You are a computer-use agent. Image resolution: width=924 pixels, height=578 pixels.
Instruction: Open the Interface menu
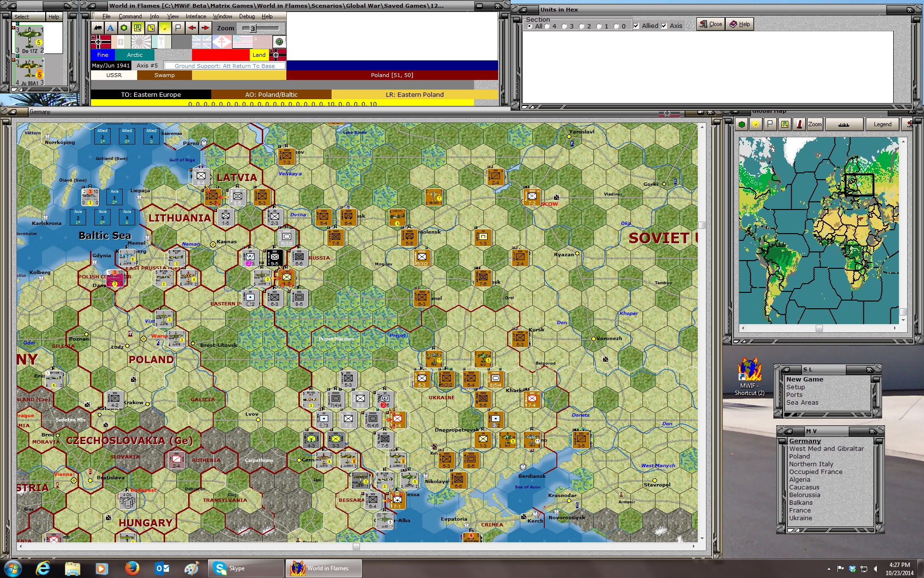click(196, 16)
